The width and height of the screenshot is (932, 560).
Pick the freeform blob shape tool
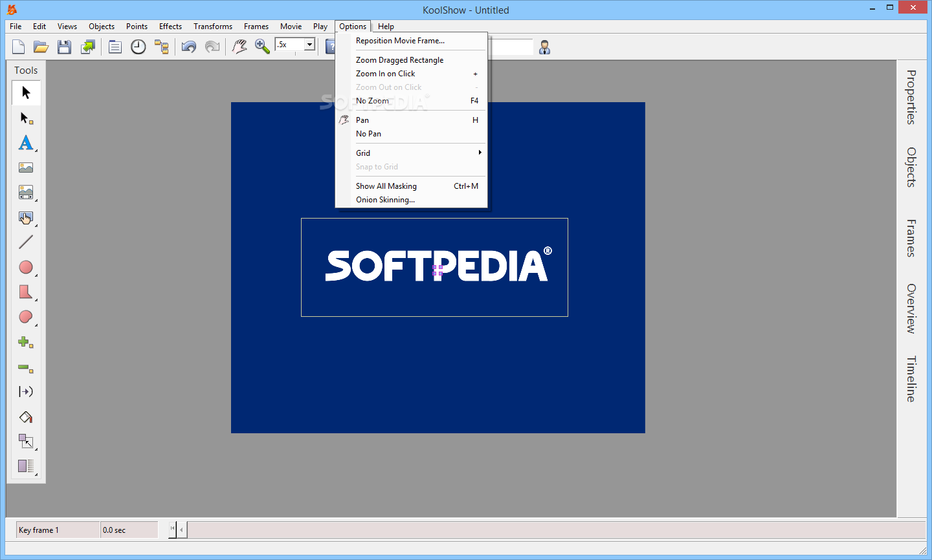(26, 317)
